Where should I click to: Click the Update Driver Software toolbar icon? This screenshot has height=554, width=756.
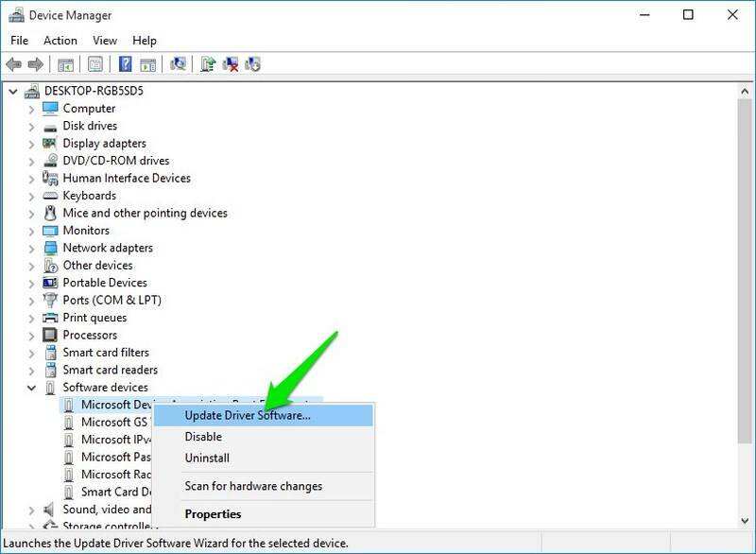(208, 64)
